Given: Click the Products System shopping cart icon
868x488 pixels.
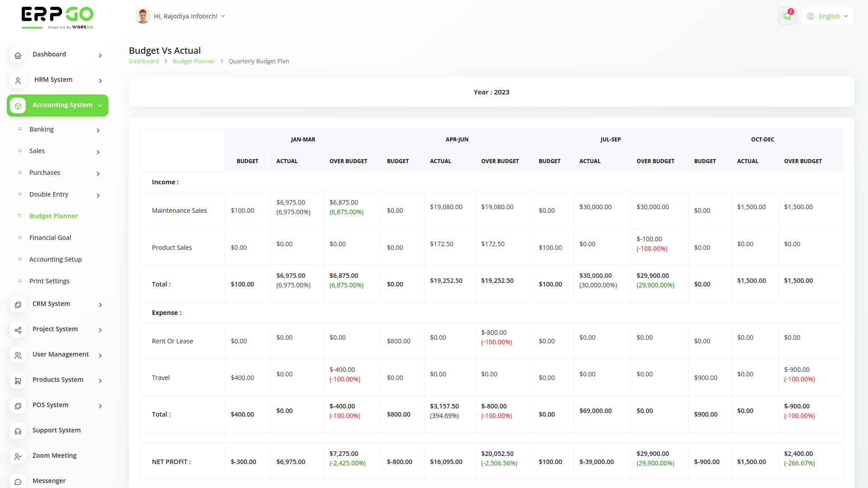Looking at the screenshot, I should 18,380.
